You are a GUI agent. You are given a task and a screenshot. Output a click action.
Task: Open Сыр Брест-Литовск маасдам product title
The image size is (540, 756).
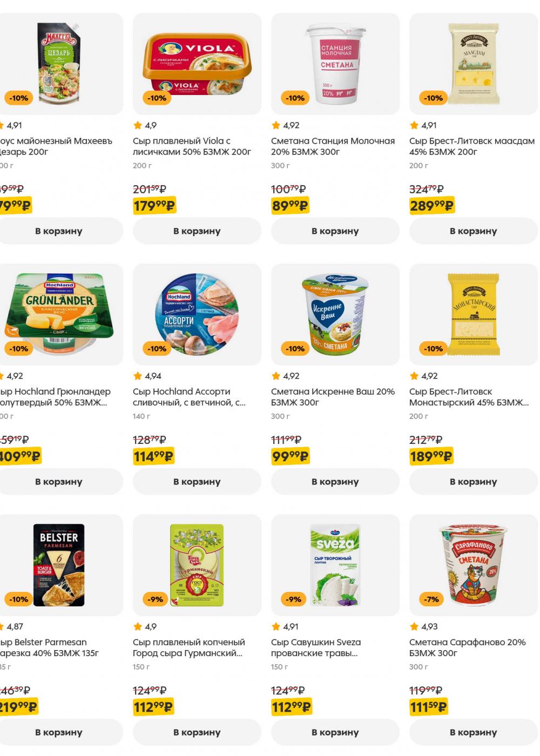click(472, 146)
